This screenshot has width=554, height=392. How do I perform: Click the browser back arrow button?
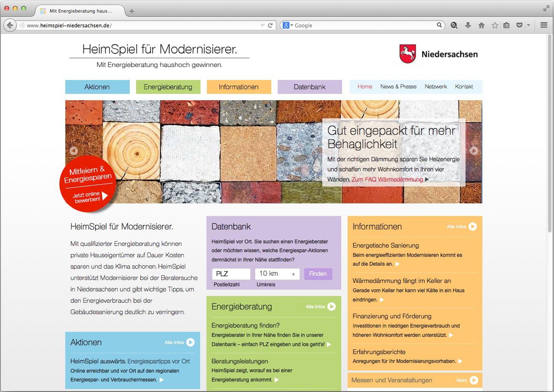click(10, 25)
